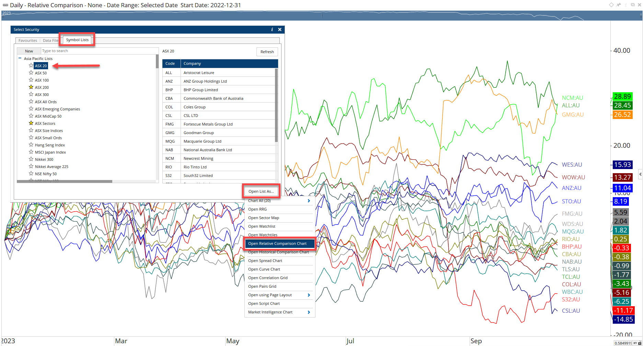This screenshot has width=644, height=346.
Task: Sort by Code column header
Action: (171, 63)
